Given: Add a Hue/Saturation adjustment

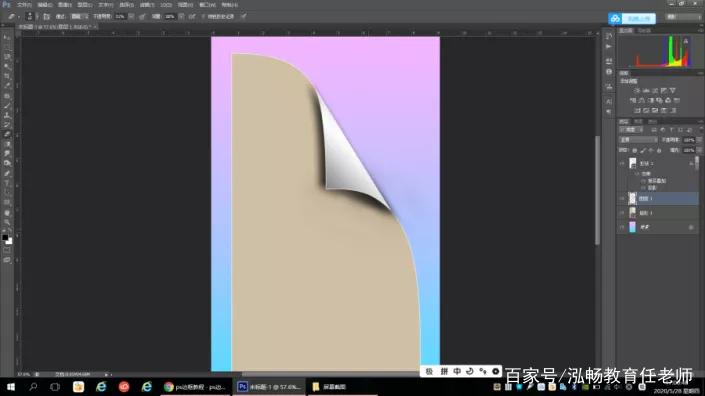Looking at the screenshot, I should 633,100.
